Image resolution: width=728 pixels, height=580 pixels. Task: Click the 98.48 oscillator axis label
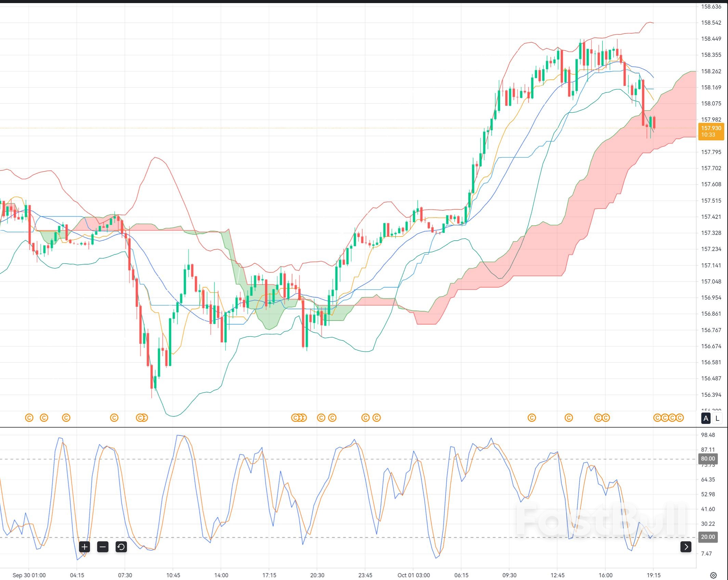point(708,435)
